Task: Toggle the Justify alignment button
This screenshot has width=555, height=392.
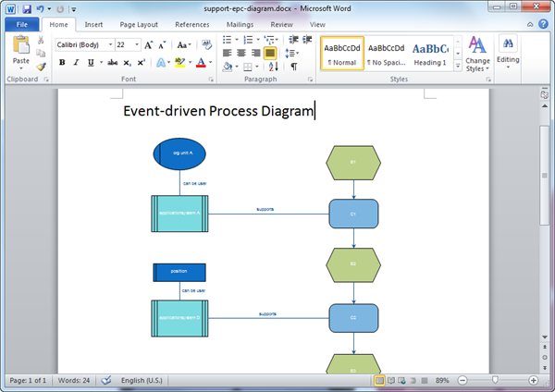Action: click(270, 54)
